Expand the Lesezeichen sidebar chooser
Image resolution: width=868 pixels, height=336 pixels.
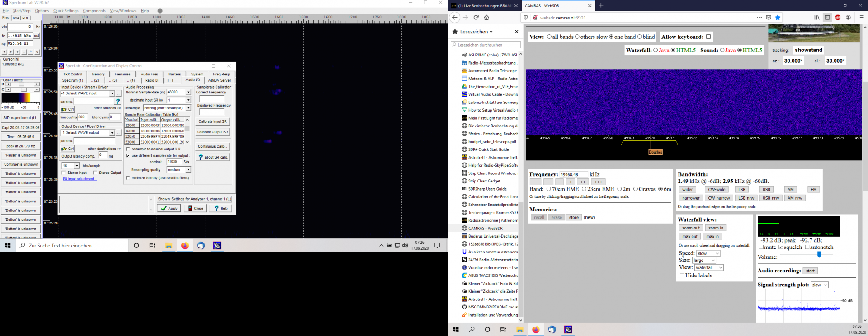tap(476, 32)
